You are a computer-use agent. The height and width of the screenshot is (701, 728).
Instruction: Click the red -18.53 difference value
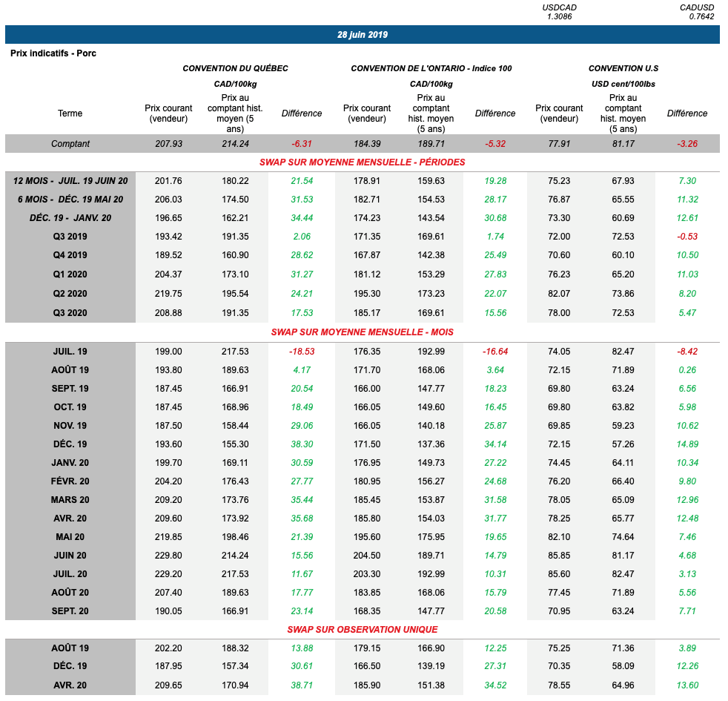(302, 352)
